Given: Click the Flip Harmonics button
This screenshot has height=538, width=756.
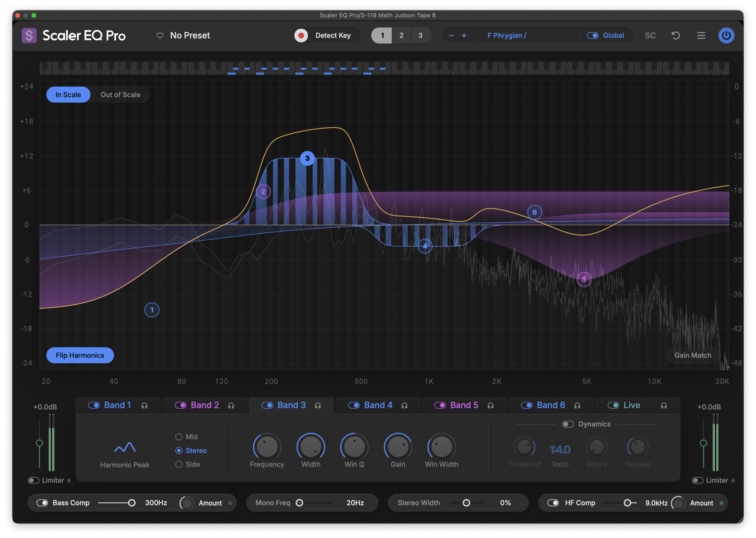Looking at the screenshot, I should 80,355.
